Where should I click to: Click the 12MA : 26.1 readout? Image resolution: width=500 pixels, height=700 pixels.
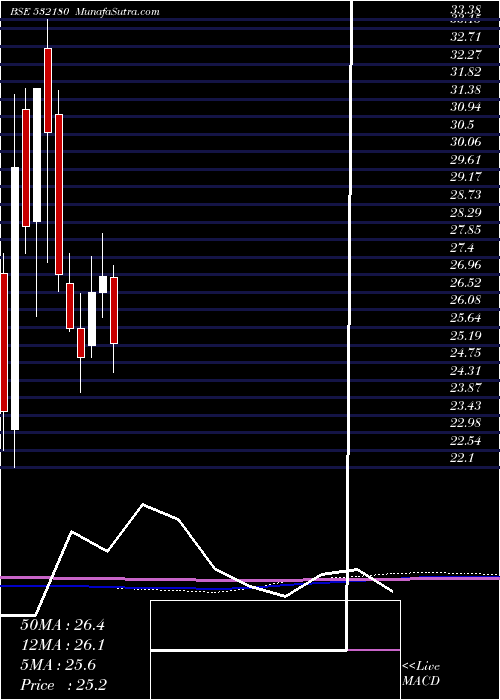tap(62, 645)
